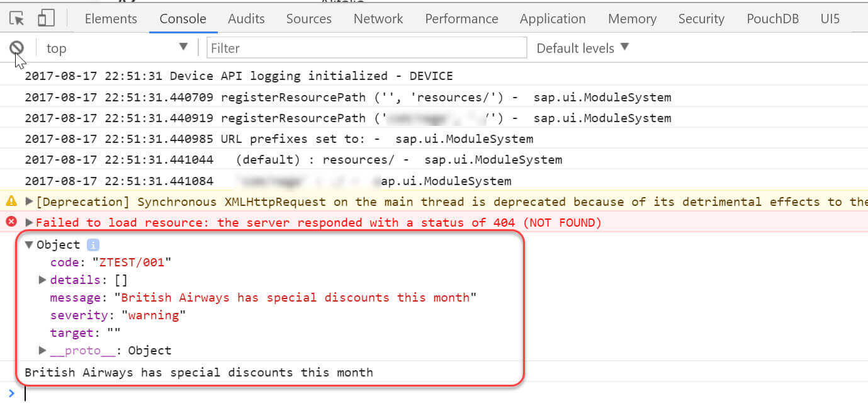This screenshot has width=868, height=408.
Task: Expand the details array
Action: point(42,280)
